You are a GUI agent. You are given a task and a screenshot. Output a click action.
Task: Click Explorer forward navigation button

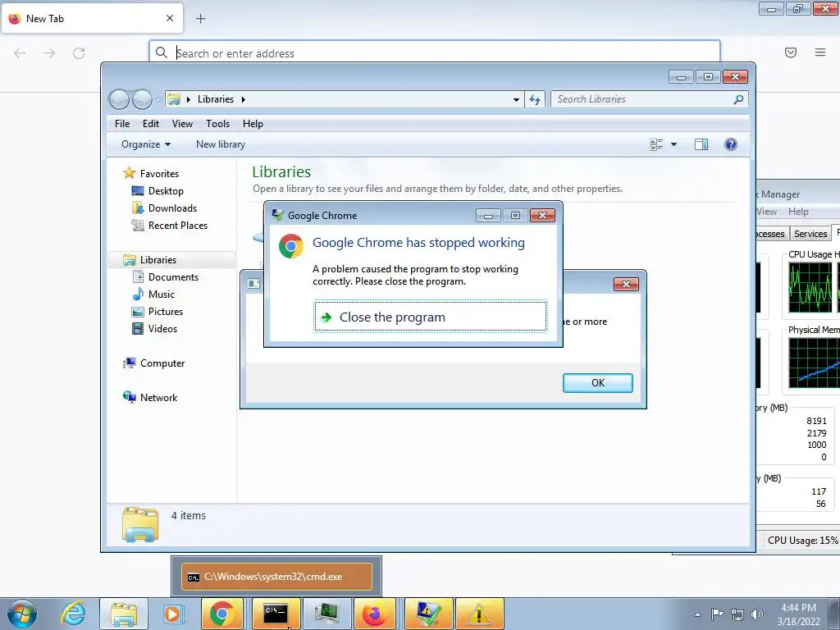click(x=142, y=99)
